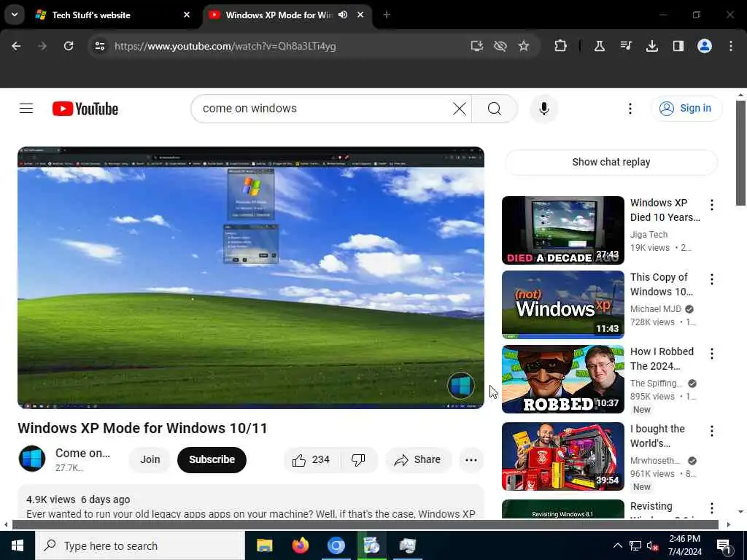Open the Come on... channel name link
Image resolution: width=747 pixels, height=560 pixels.
coord(82,453)
